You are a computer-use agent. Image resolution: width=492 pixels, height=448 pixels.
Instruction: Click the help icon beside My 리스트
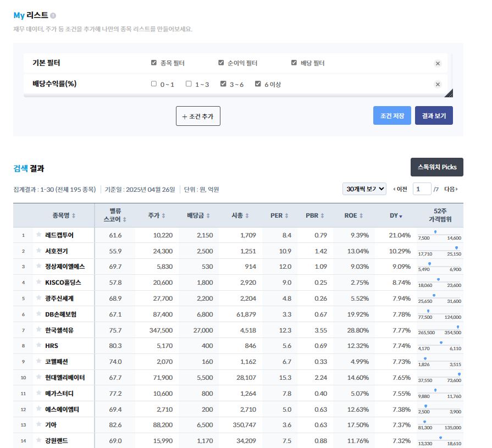click(53, 15)
